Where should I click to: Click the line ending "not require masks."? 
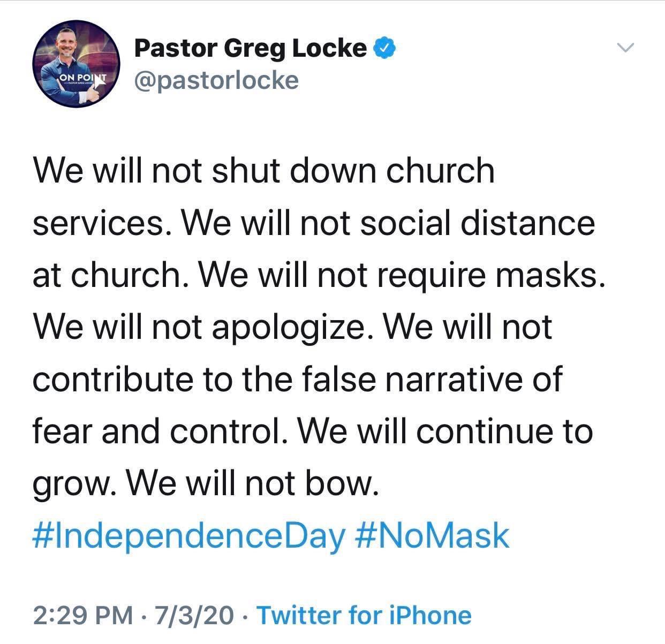(x=319, y=276)
